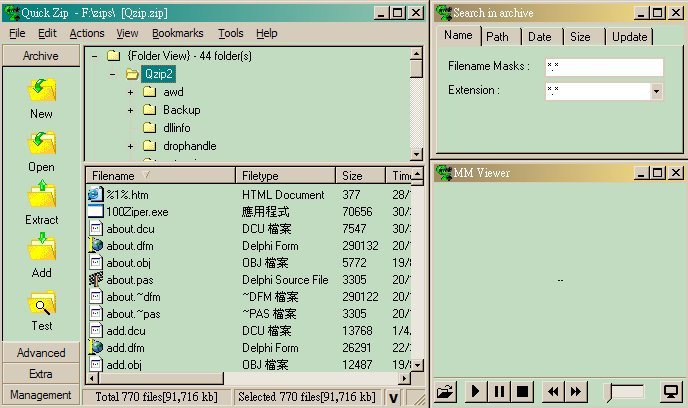Image resolution: width=688 pixels, height=408 pixels.
Task: Select the about.~dfm file row
Action: 249,297
